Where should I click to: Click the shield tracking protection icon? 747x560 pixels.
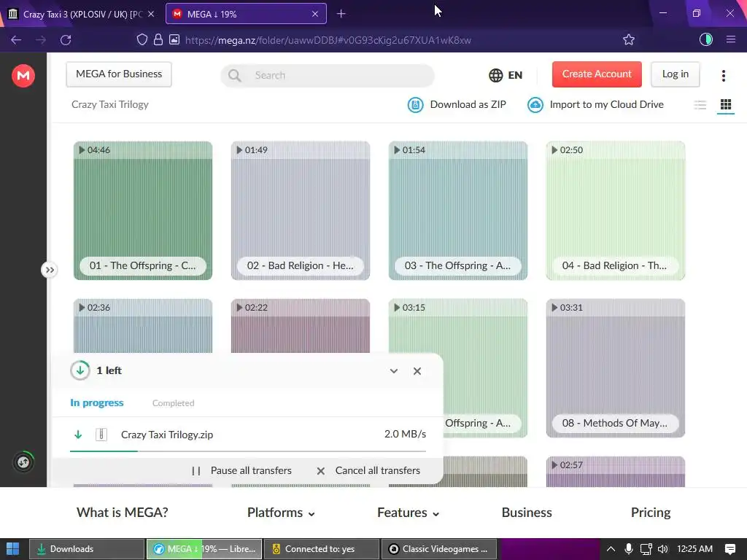click(142, 39)
